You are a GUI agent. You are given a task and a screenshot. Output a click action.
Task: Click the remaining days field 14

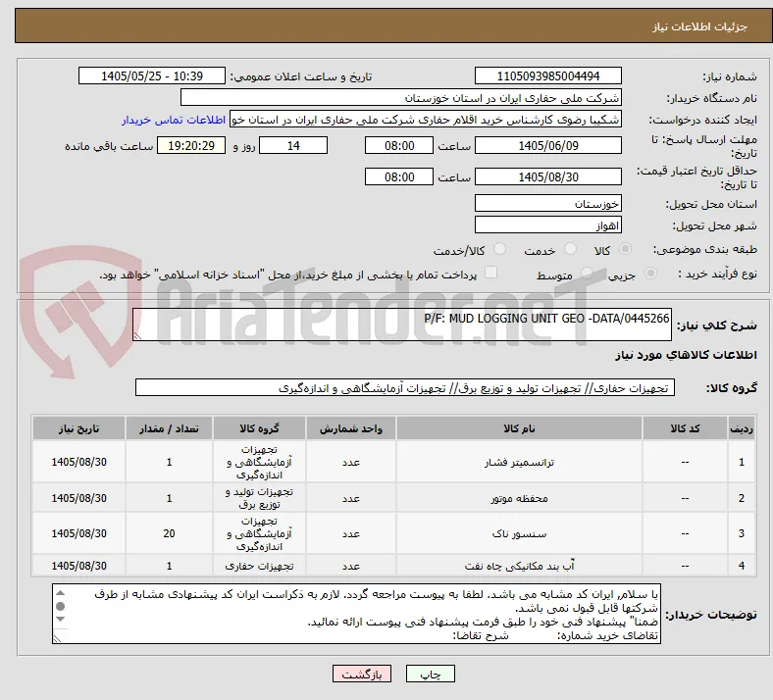(293, 146)
